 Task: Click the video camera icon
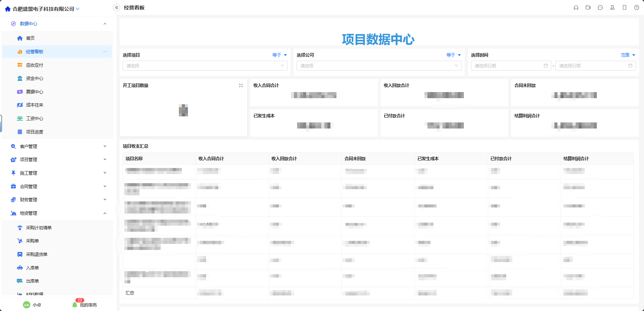pos(588,8)
